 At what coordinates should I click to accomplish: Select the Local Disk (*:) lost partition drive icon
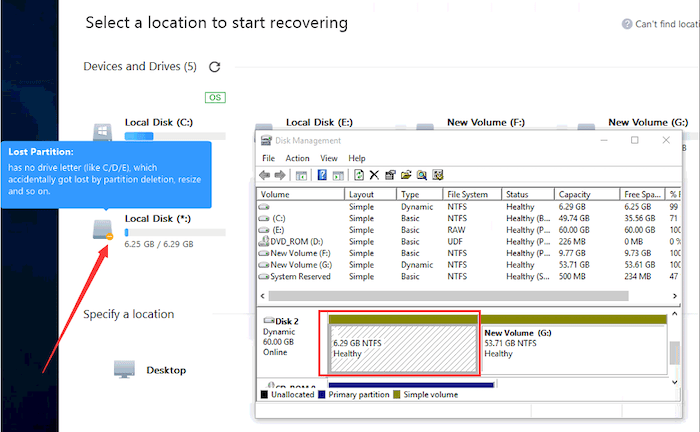point(103,229)
